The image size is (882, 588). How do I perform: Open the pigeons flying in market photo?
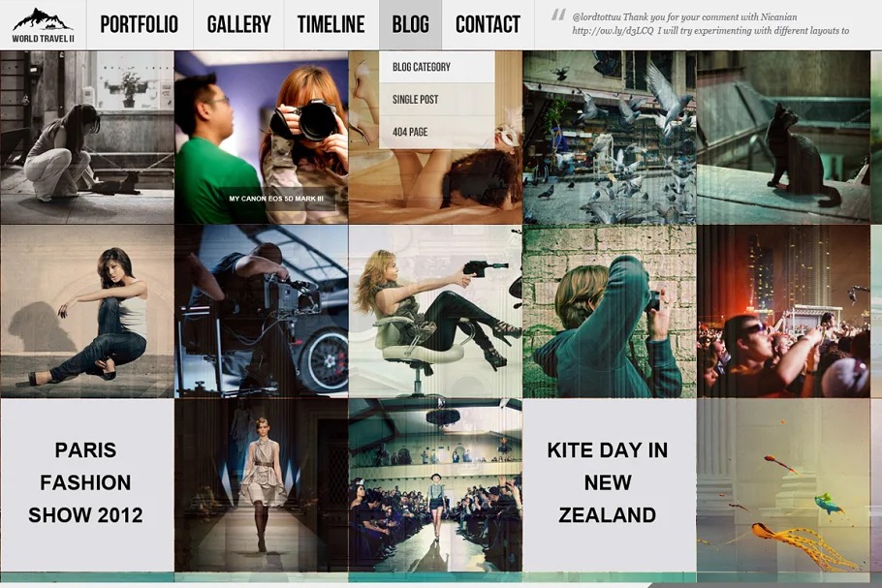coord(610,138)
